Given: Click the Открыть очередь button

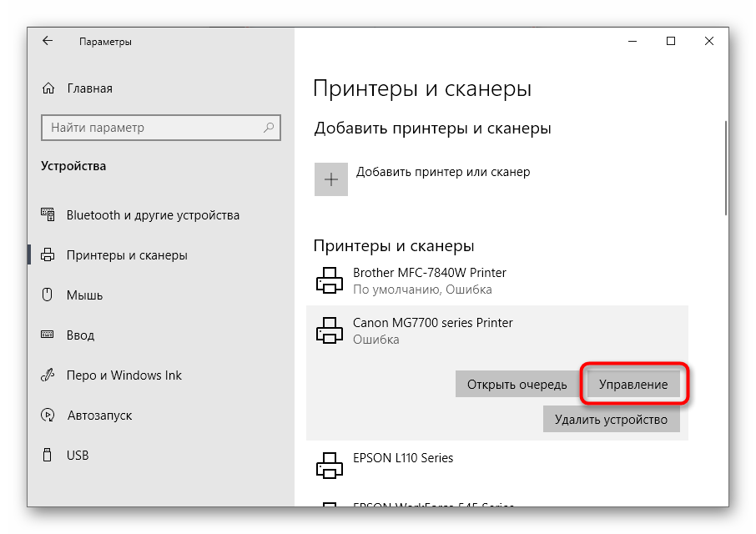Looking at the screenshot, I should tap(517, 385).
